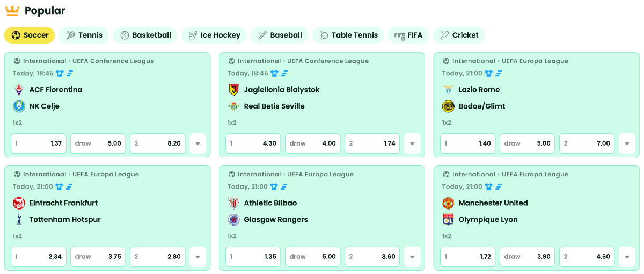Switch to the Tennis tab
The image size is (644, 274).
pos(84,35)
